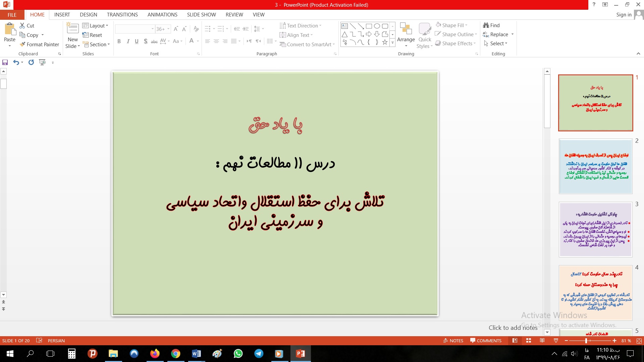Open the TRANSITIONS ribbon tab
Screen dimensions: 644x362
(x=122, y=15)
